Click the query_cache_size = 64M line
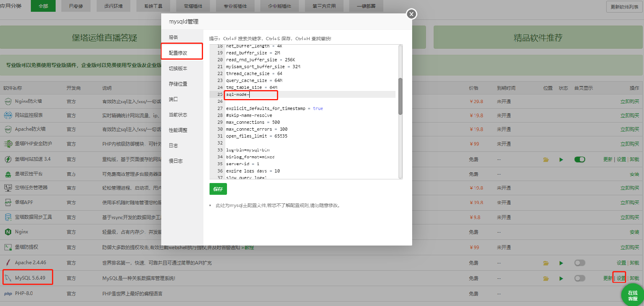Screen dimensions: 644x306 click(254, 80)
